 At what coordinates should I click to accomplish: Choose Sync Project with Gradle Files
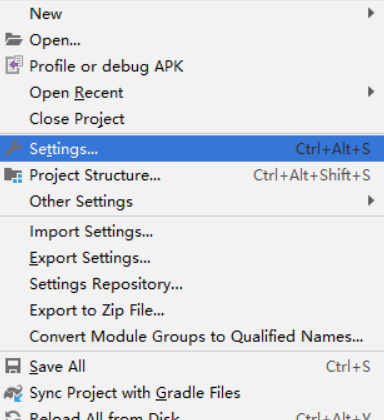(192, 393)
